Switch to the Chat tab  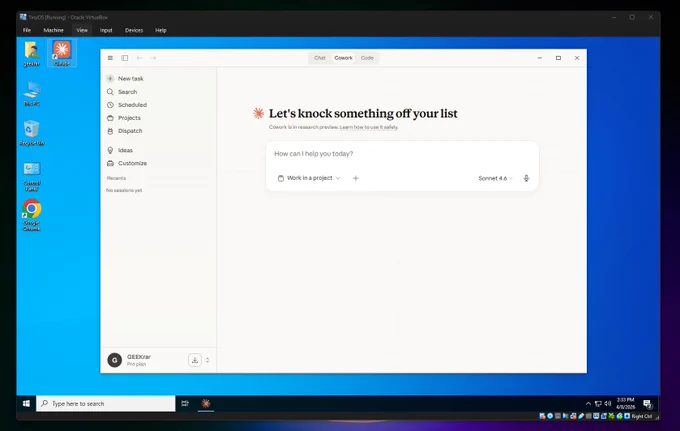tap(320, 58)
